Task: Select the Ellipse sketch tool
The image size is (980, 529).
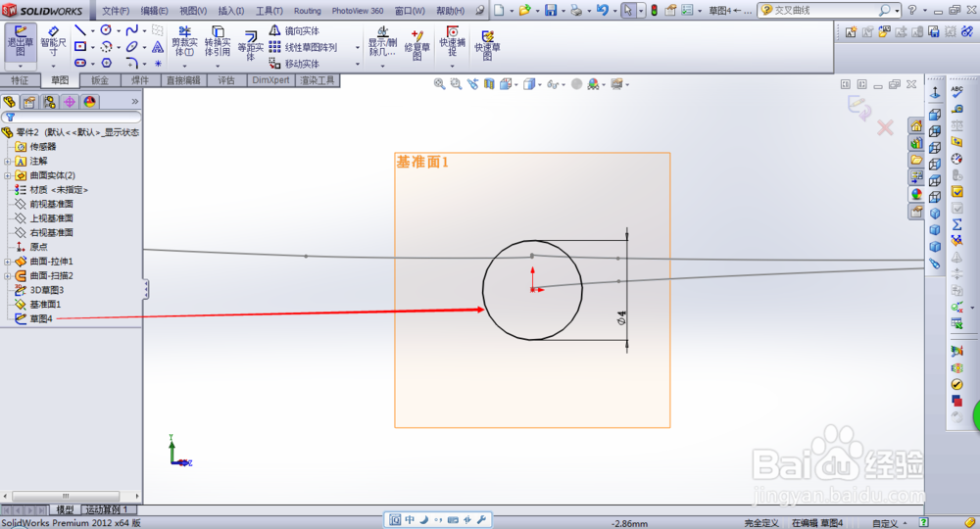Action: point(131,46)
